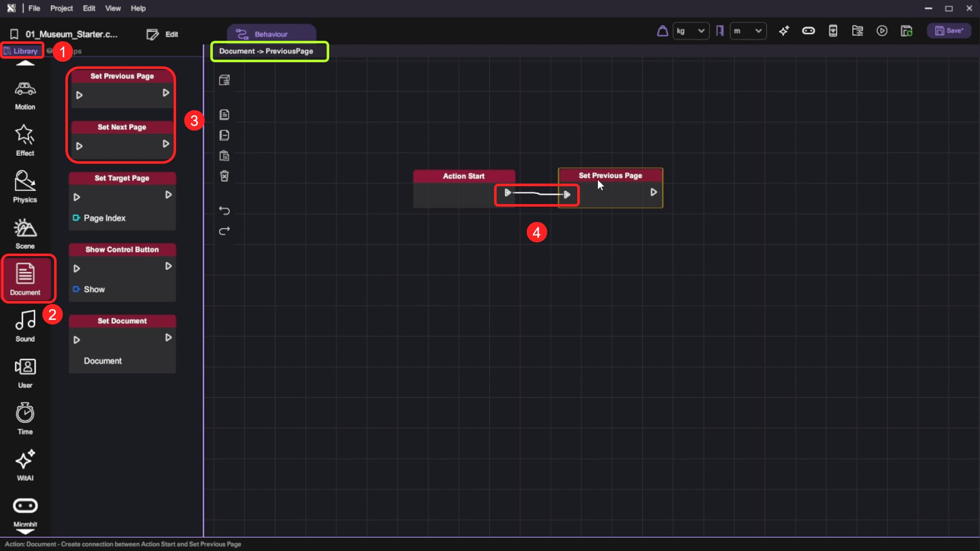Click Show input port on Show Control Button
This screenshot has width=980, height=551.
pos(76,289)
